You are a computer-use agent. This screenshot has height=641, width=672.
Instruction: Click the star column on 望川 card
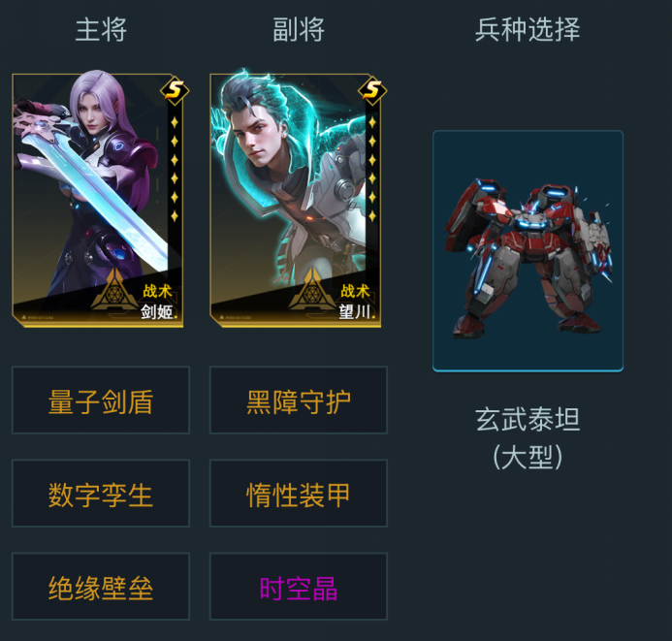372,170
